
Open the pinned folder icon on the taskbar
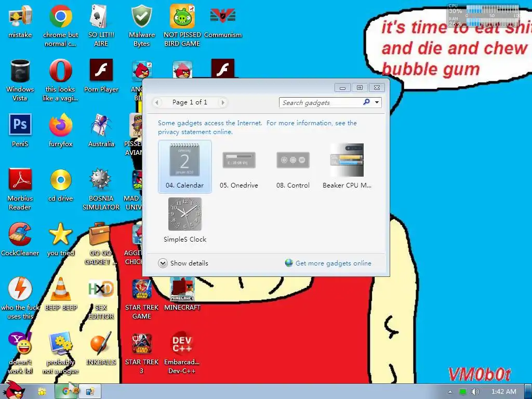point(42,392)
